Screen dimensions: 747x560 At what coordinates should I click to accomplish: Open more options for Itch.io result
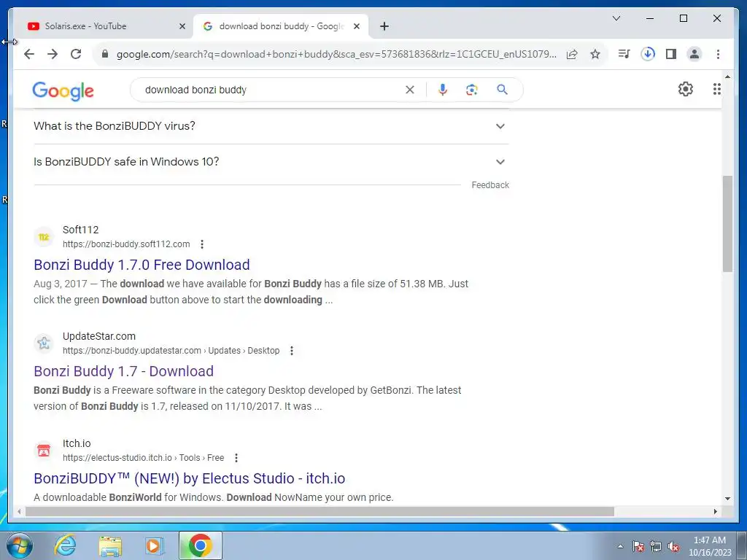point(236,458)
